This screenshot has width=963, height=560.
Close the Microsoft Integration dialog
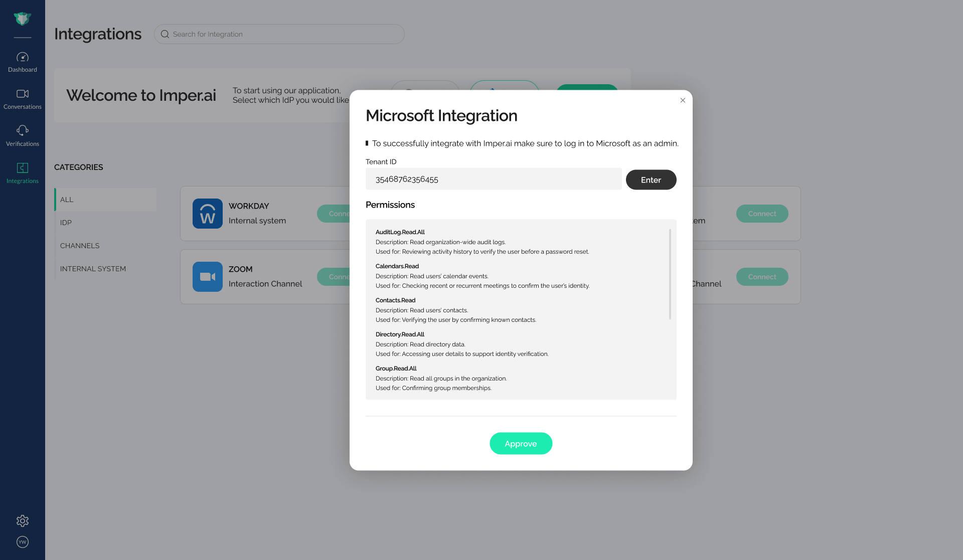click(x=683, y=100)
